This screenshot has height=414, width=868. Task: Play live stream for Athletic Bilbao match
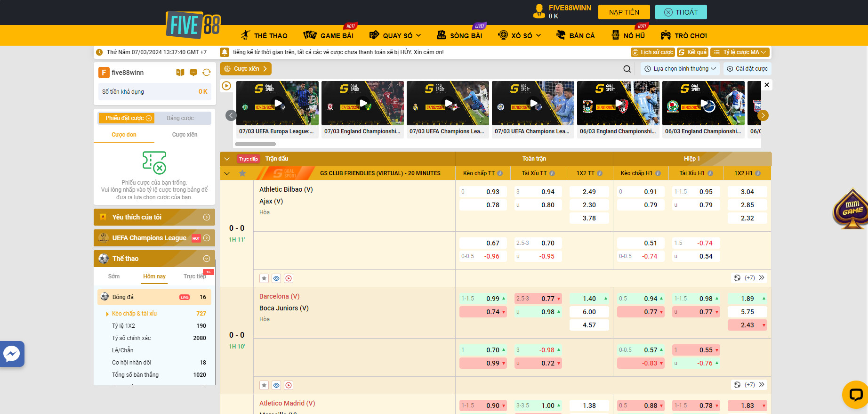[289, 278]
